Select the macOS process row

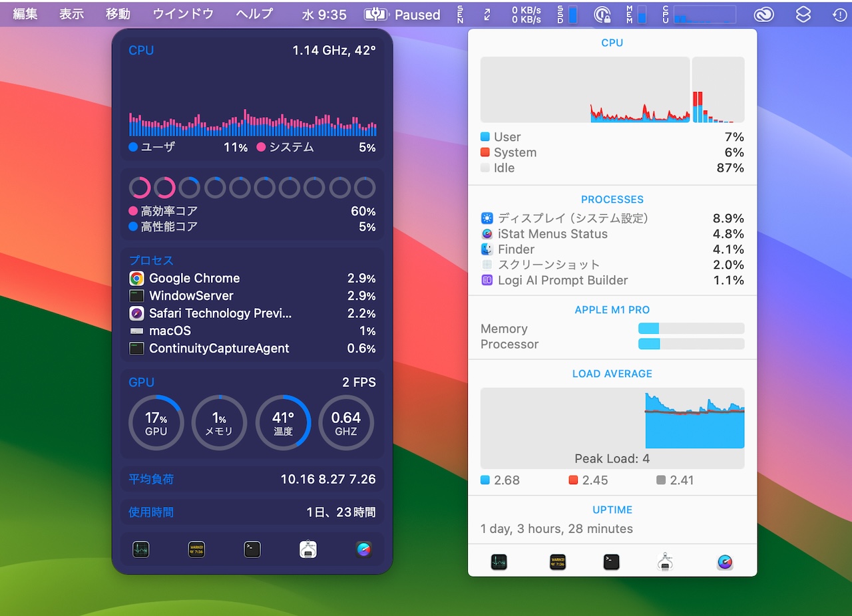tap(252, 331)
